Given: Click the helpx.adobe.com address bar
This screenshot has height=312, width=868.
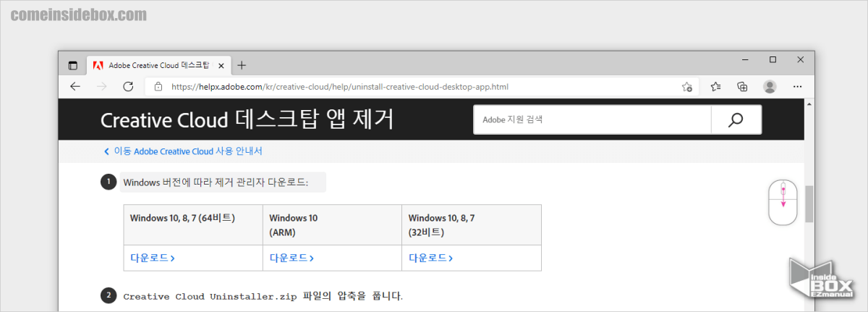Looking at the screenshot, I should (422, 87).
